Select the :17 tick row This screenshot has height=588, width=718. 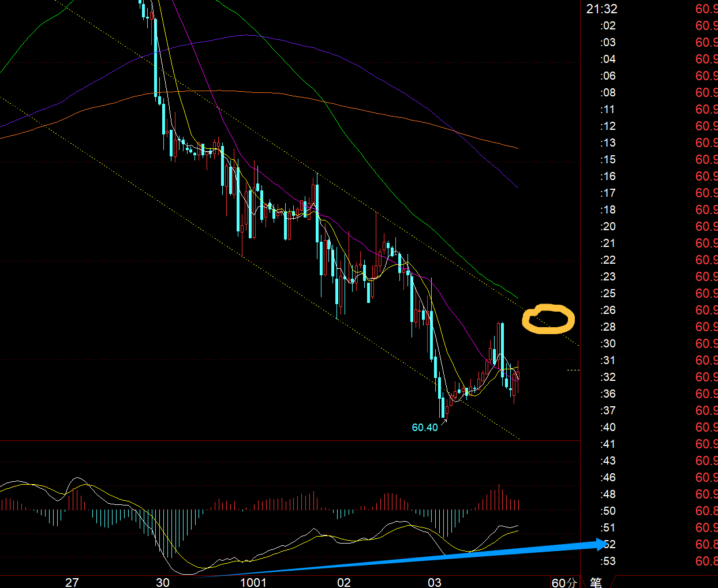point(649,193)
